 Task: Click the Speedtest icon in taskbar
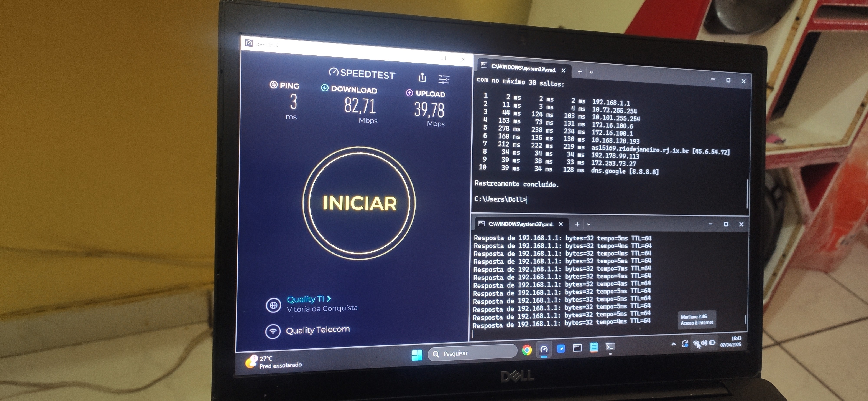point(544,349)
